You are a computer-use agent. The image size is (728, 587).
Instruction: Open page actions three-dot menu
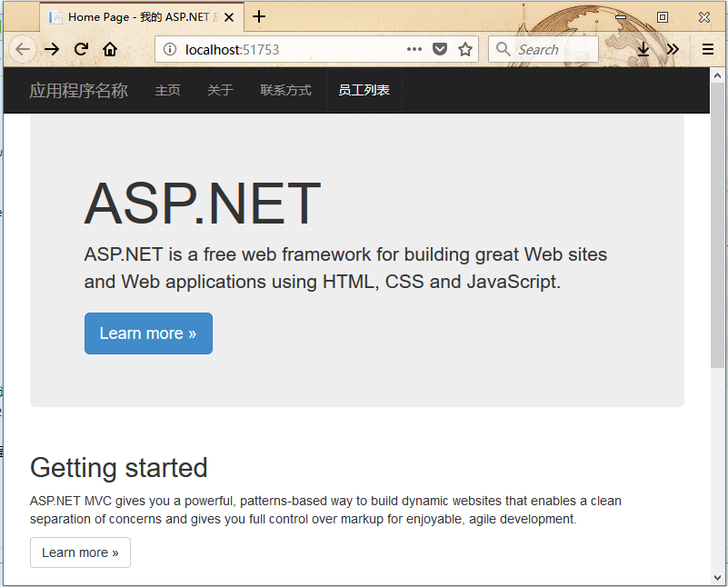[414, 49]
